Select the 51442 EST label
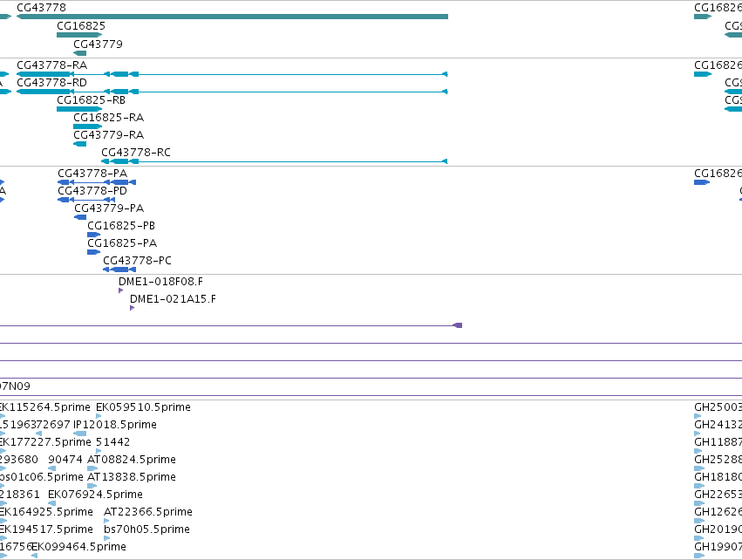 112,442
